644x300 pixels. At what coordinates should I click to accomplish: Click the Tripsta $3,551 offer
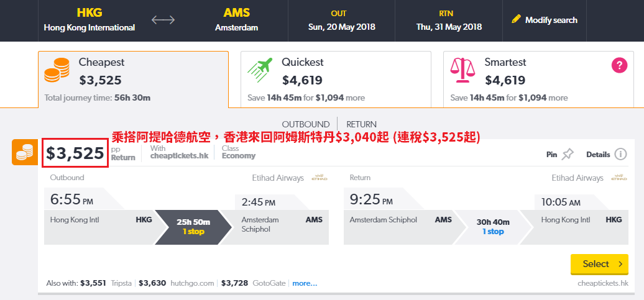click(x=104, y=283)
